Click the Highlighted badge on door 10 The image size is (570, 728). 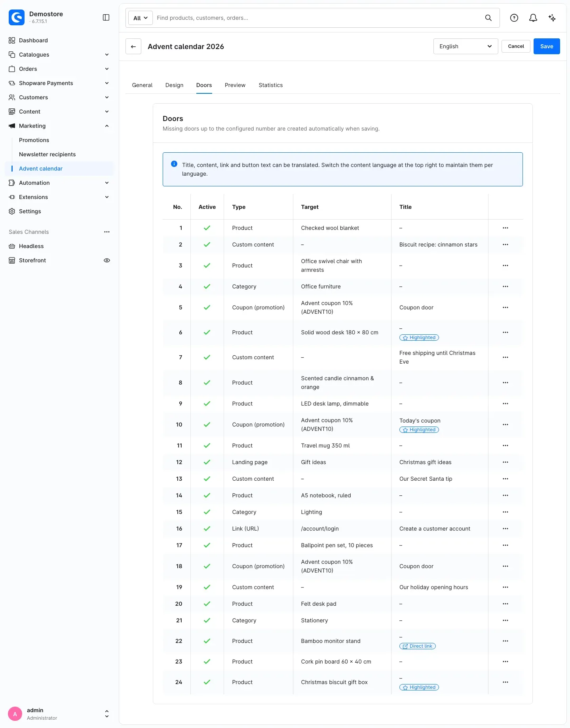point(419,430)
